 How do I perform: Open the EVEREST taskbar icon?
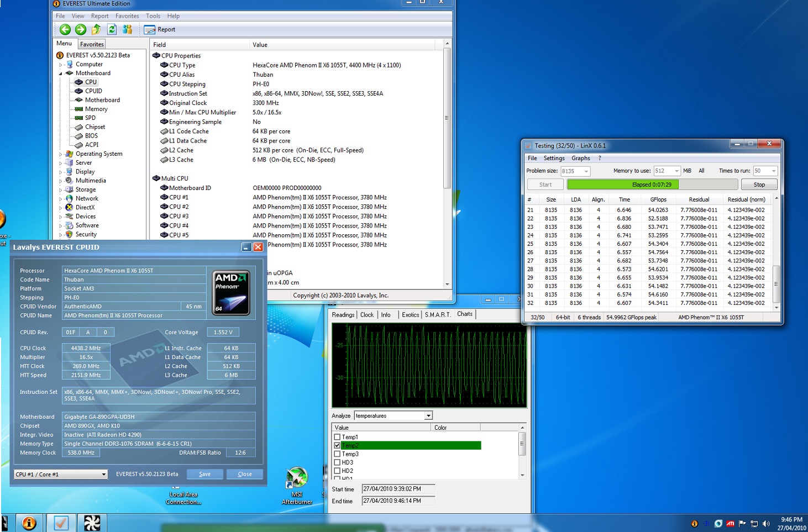29,523
